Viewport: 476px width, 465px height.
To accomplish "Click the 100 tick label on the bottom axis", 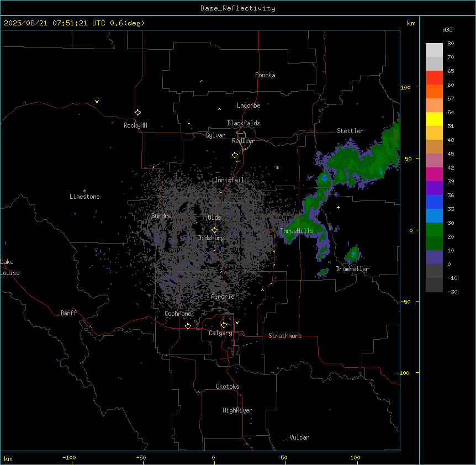I will pos(355,457).
